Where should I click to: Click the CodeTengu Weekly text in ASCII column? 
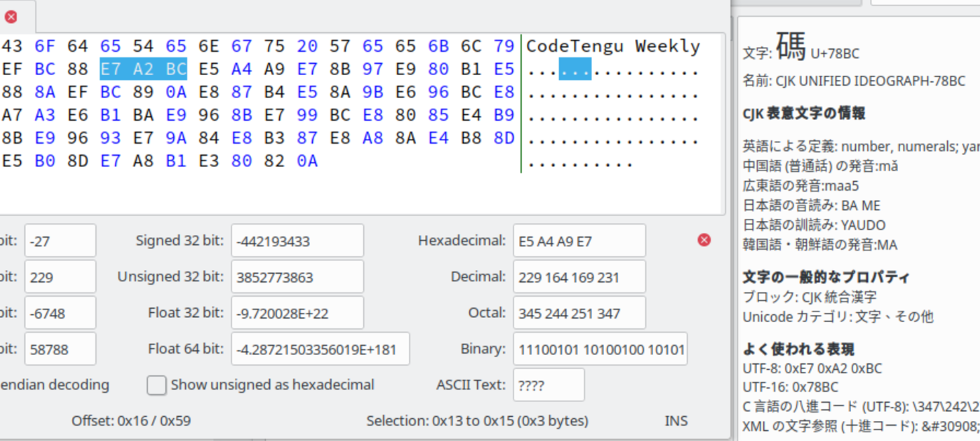pyautogui.click(x=612, y=46)
